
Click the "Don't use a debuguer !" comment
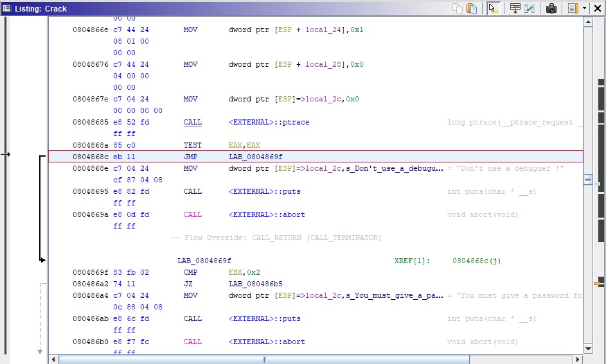click(510, 168)
